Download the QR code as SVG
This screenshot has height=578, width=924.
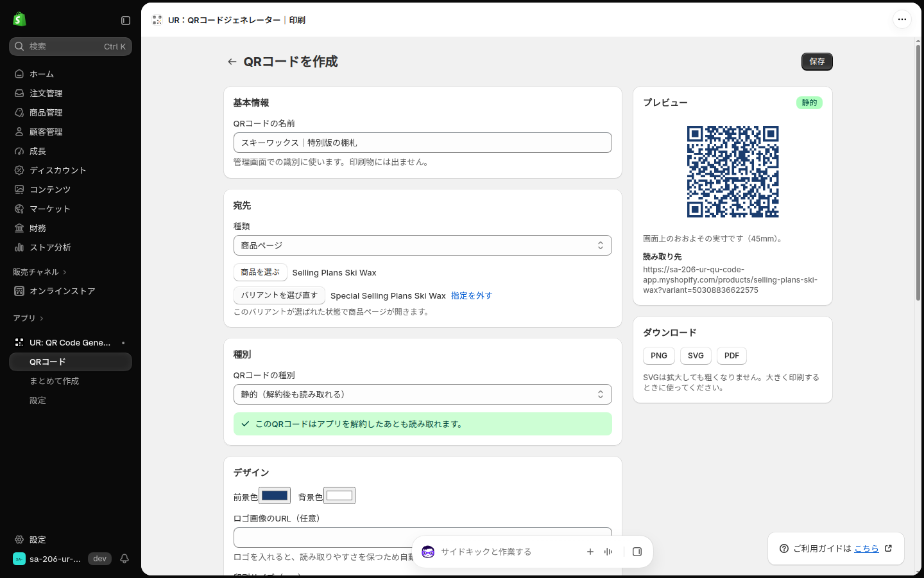tap(696, 356)
